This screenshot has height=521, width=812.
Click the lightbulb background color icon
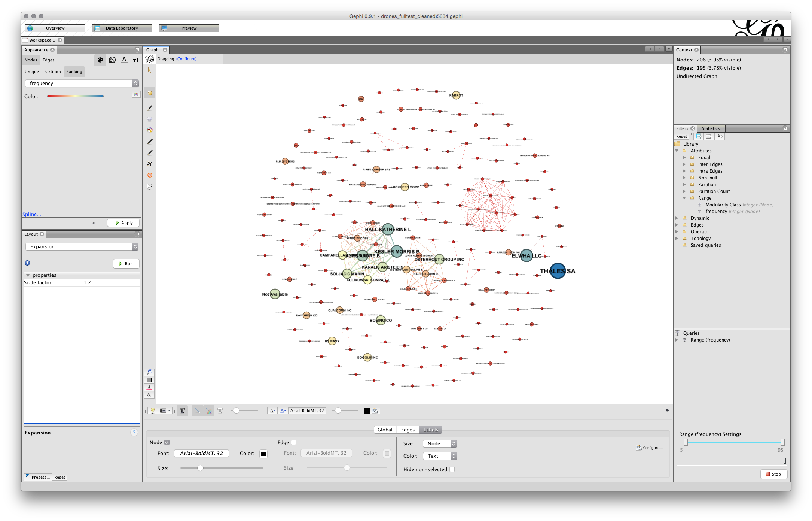click(x=153, y=411)
